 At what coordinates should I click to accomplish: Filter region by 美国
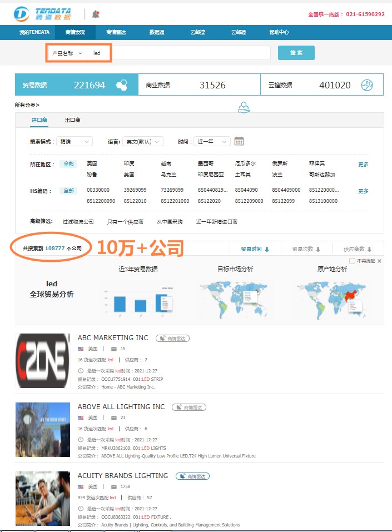92,163
